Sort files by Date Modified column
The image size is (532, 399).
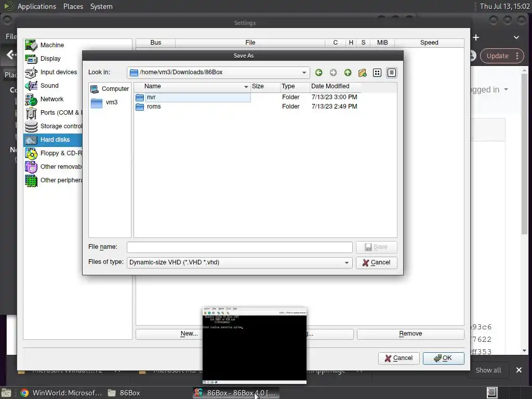tap(335, 87)
